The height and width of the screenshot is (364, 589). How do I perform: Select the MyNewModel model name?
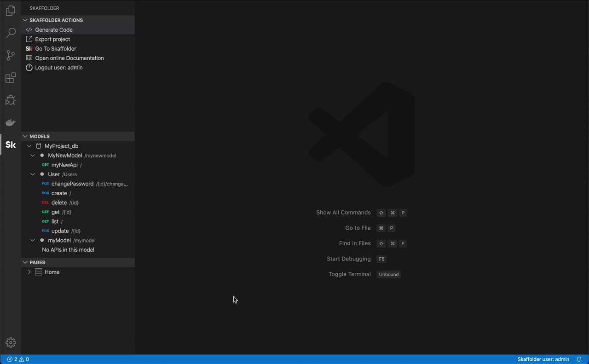click(65, 156)
